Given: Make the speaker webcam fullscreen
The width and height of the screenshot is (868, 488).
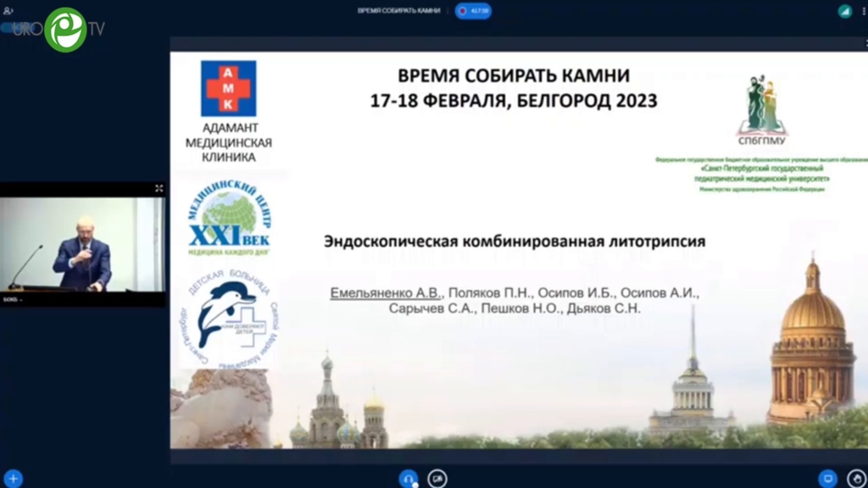Looking at the screenshot, I should pos(159,188).
